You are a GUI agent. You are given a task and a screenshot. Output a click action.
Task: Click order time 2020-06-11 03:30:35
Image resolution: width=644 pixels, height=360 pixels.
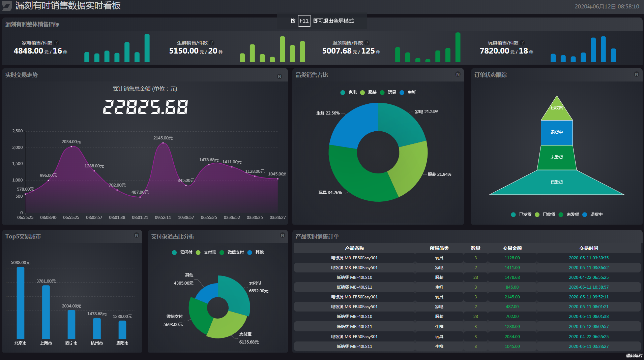589,258
